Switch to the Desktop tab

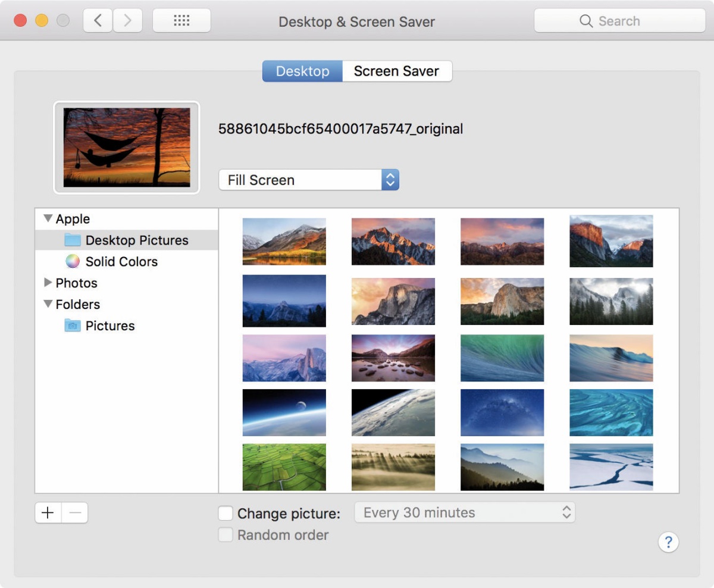[x=302, y=71]
